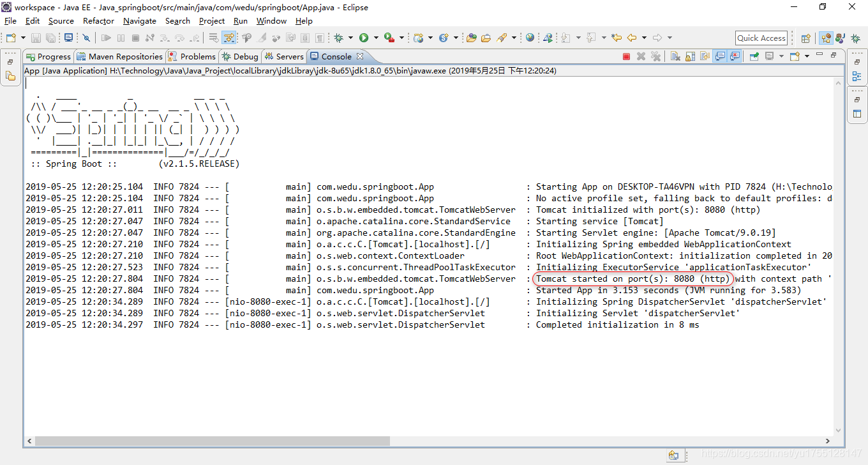This screenshot has width=868, height=465.
Task: Click the Search flashlight icon
Action: [x=502, y=38]
